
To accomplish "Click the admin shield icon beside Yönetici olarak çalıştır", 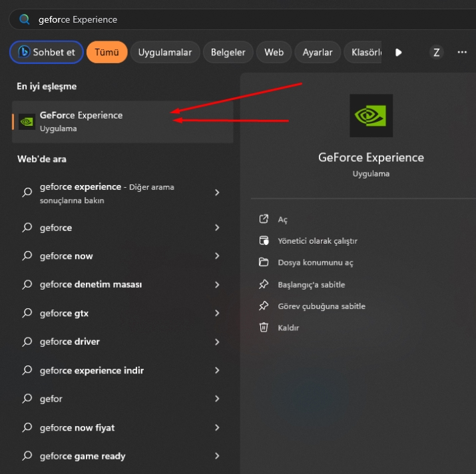I will (264, 240).
